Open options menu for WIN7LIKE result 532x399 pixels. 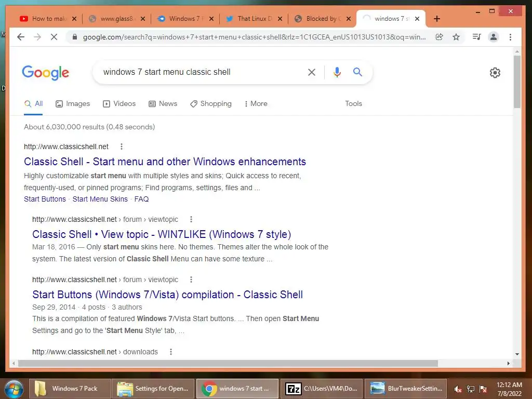191,219
